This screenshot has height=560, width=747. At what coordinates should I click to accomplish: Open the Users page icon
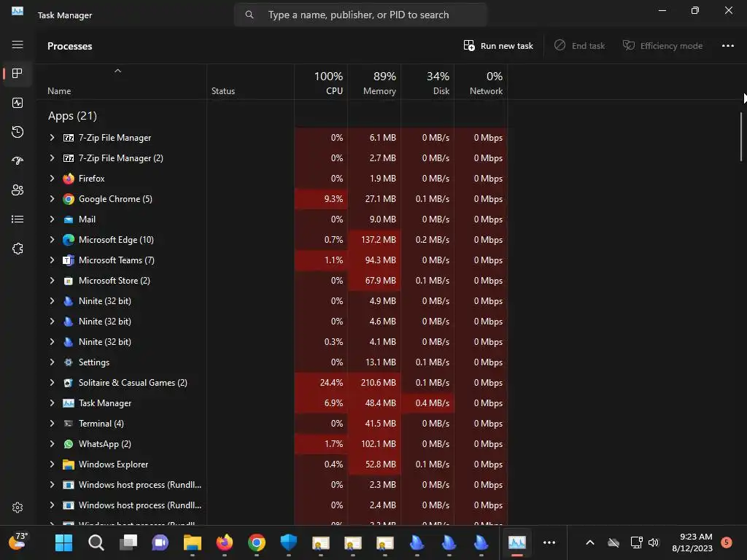coord(18,190)
